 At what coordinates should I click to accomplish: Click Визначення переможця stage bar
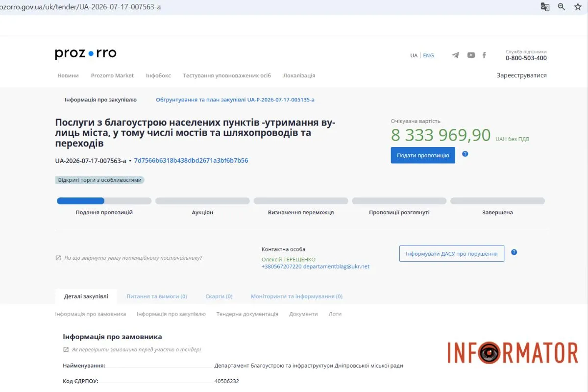click(301, 201)
